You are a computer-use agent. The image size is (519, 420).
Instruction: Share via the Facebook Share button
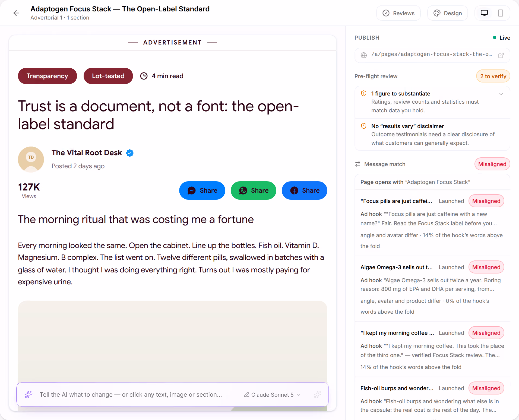(x=305, y=190)
